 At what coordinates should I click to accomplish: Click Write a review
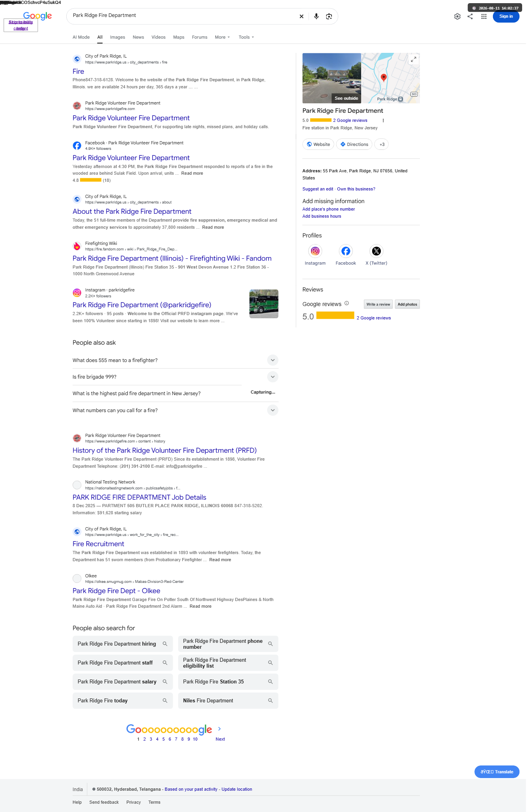[x=378, y=304]
